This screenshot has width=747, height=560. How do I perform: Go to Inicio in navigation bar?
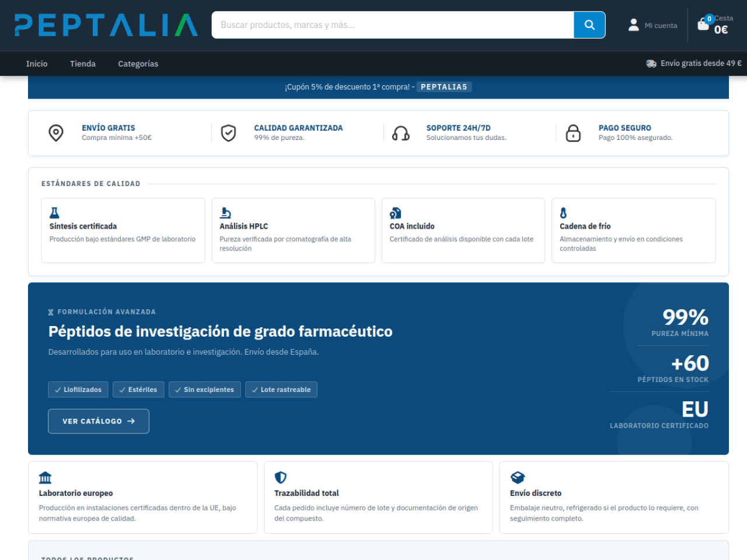click(x=37, y=64)
